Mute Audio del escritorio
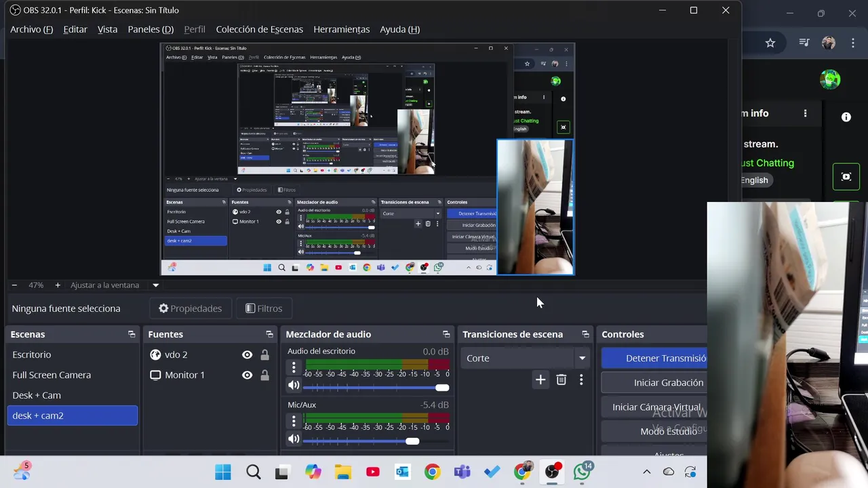Viewport: 868px width, 488px height. [x=294, y=386]
